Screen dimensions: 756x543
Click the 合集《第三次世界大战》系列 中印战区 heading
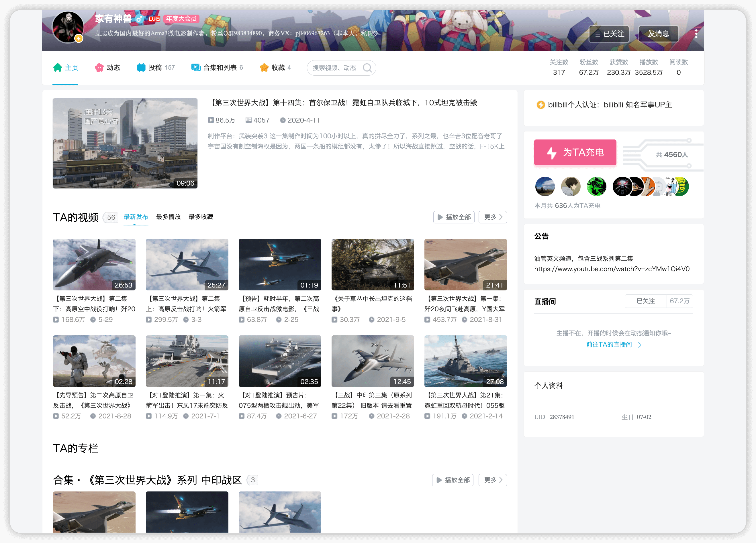pos(147,480)
